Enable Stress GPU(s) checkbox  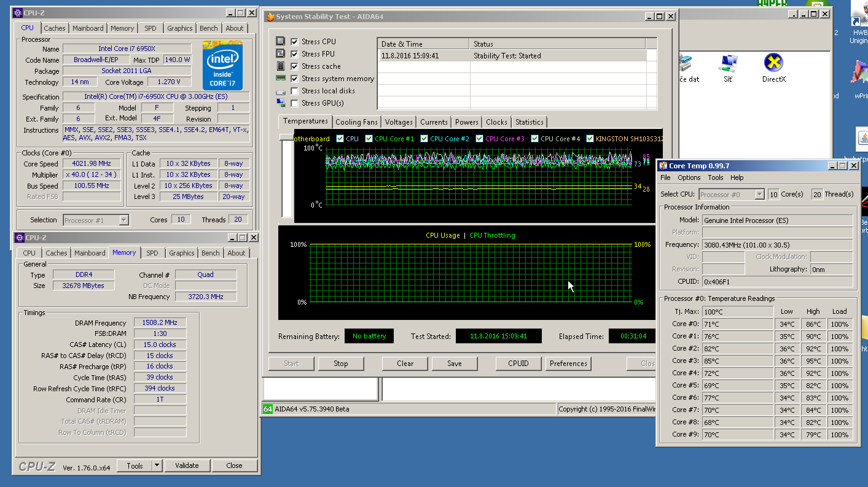click(x=294, y=103)
